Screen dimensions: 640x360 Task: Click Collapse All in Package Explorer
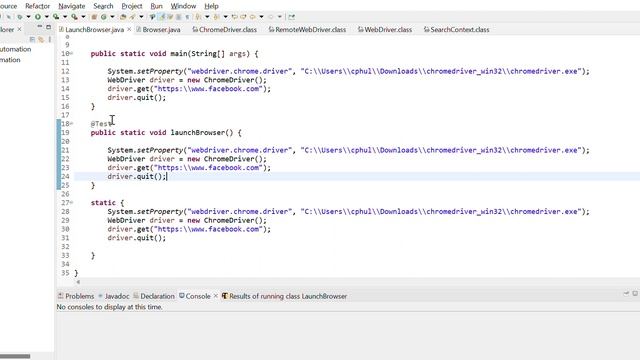32,39
